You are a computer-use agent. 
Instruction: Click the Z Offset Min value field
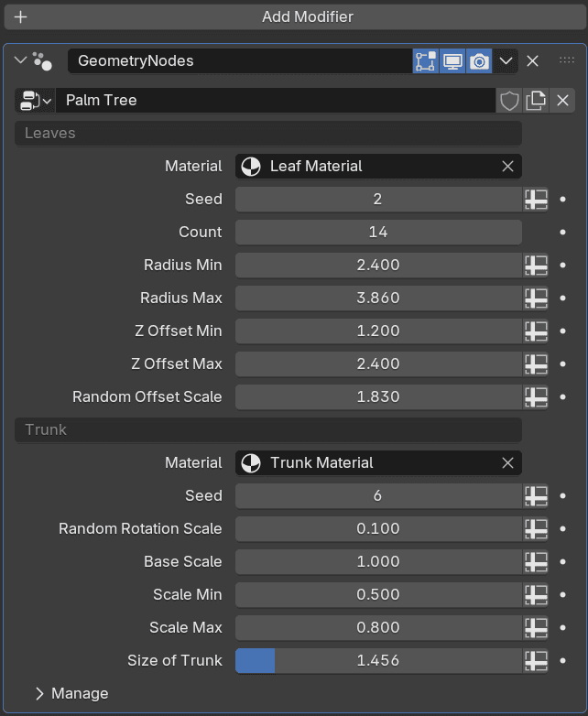coord(378,331)
